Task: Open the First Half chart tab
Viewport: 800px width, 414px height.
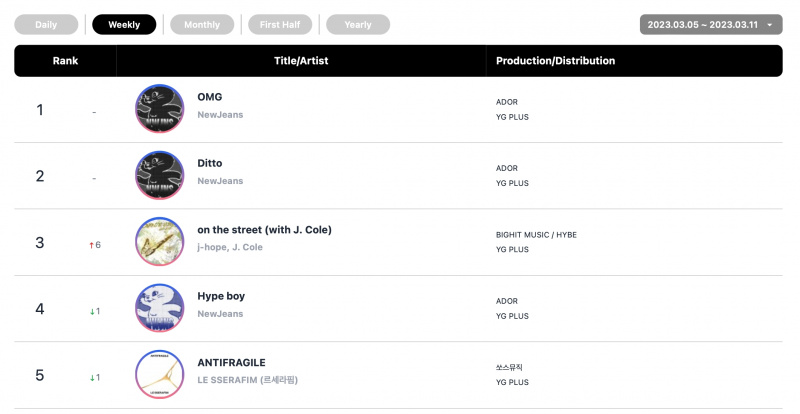Action: point(280,25)
